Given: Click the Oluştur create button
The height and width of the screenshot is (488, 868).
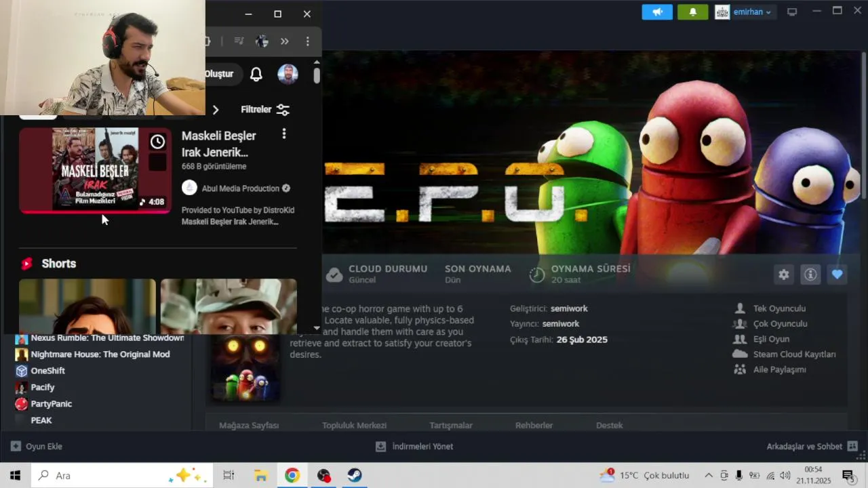Looking at the screenshot, I should [219, 74].
